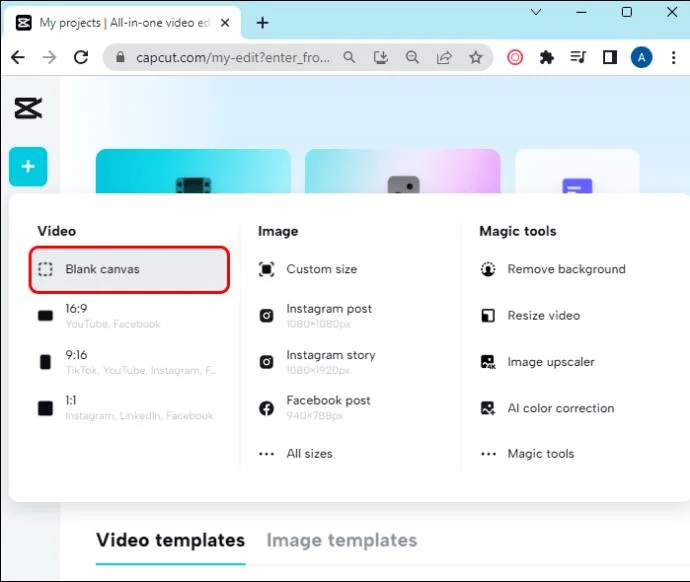
Task: Open Image upscaler magic tool
Action: point(537,362)
